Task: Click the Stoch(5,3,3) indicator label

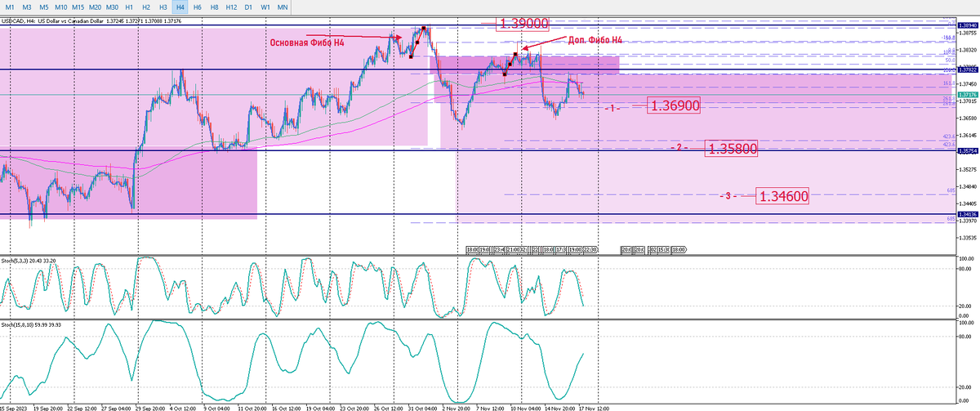Action: pos(28,261)
